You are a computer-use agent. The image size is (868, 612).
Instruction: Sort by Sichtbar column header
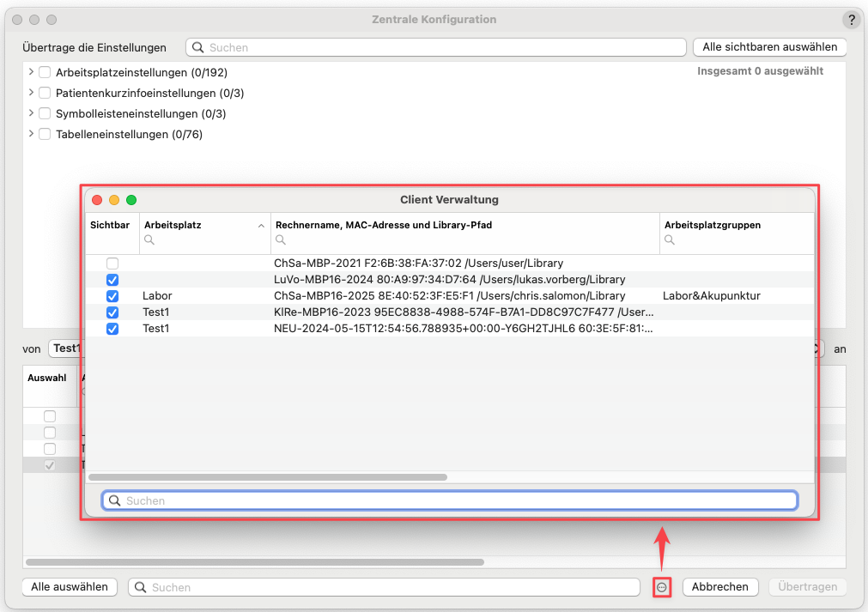110,225
